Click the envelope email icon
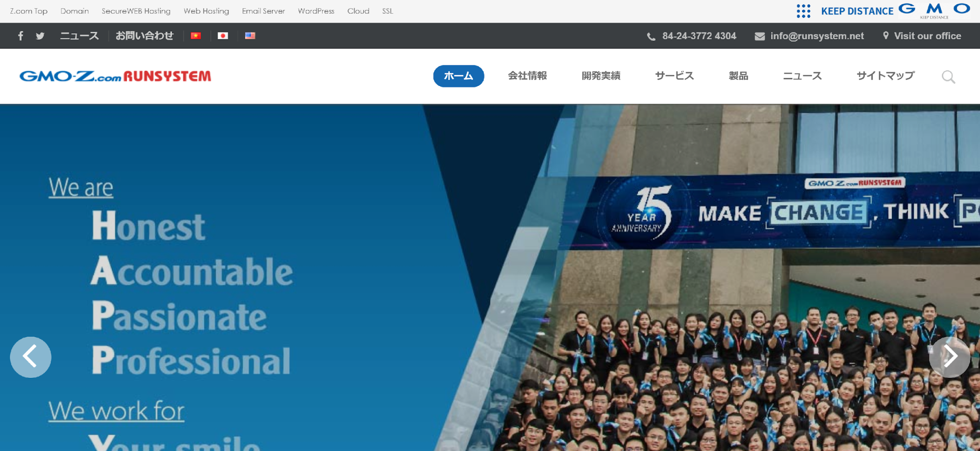This screenshot has height=451, width=980. (759, 36)
